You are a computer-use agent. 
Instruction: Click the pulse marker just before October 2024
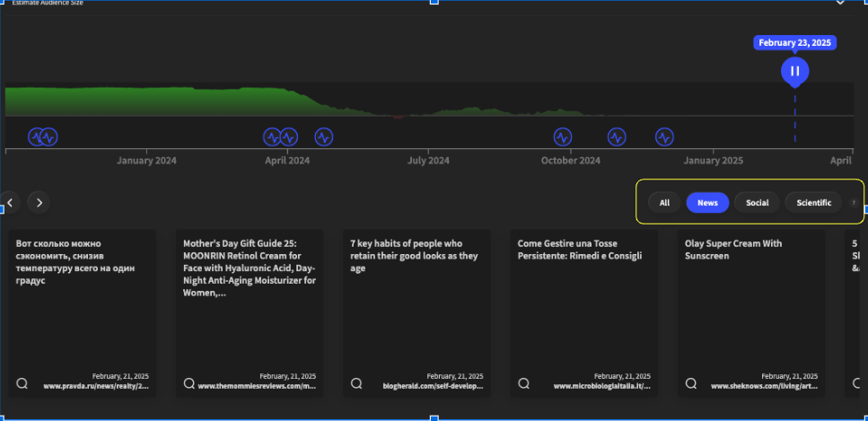(562, 136)
